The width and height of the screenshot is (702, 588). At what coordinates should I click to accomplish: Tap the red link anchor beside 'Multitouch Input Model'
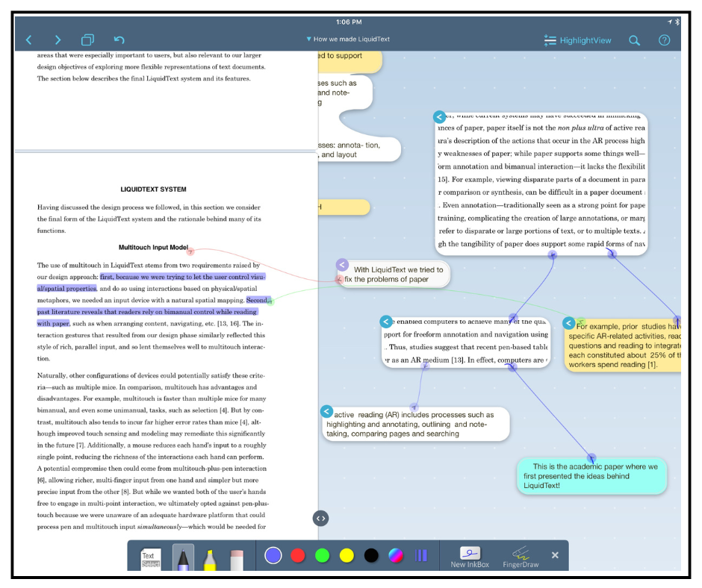pyautogui.click(x=190, y=251)
